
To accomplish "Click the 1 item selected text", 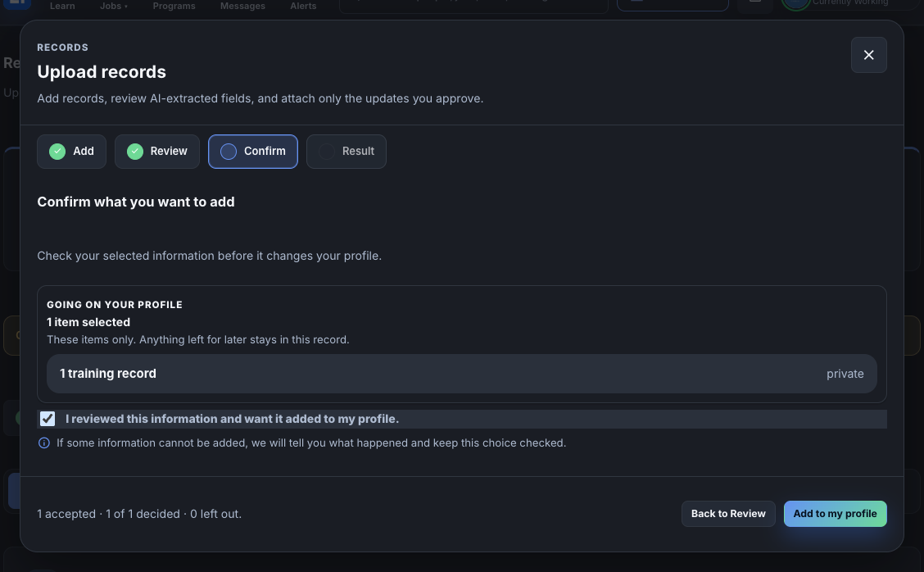I will (88, 323).
